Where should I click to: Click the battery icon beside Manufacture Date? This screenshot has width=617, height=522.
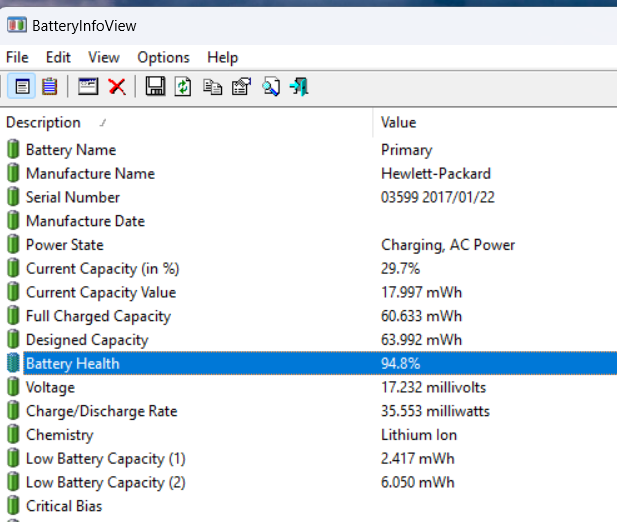tap(13, 220)
